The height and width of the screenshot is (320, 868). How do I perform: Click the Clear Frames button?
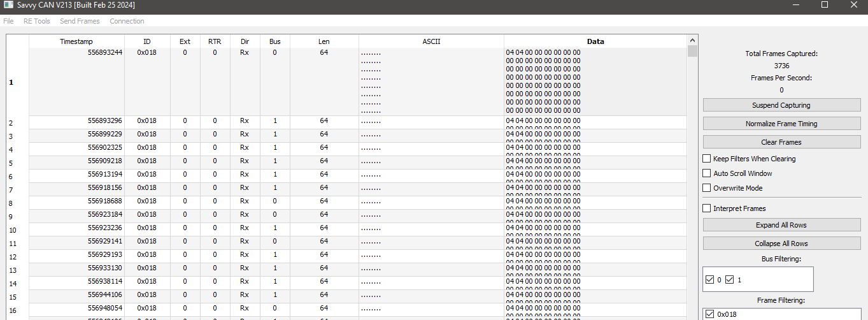point(781,142)
